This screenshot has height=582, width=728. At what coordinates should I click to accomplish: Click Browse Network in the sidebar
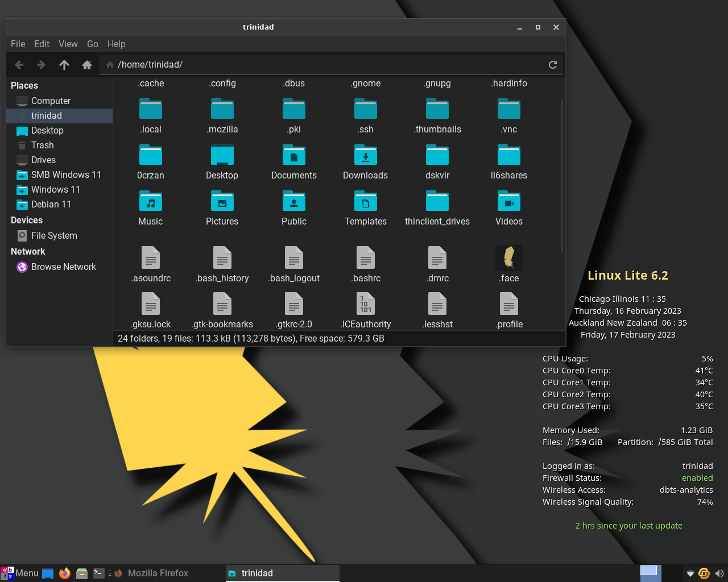click(60, 267)
